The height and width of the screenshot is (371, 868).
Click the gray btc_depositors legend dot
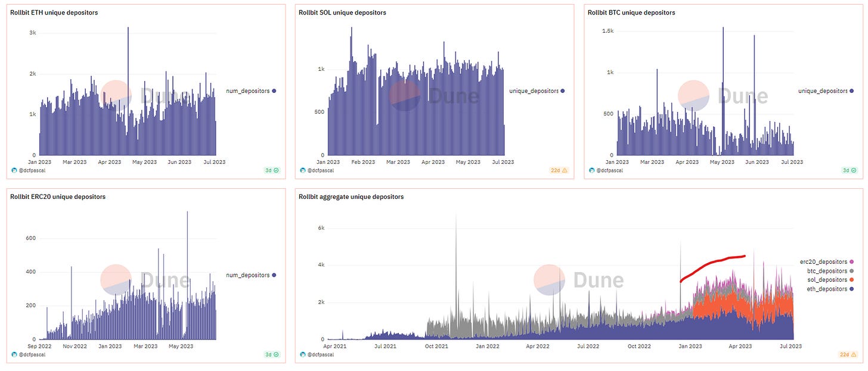[851, 270]
